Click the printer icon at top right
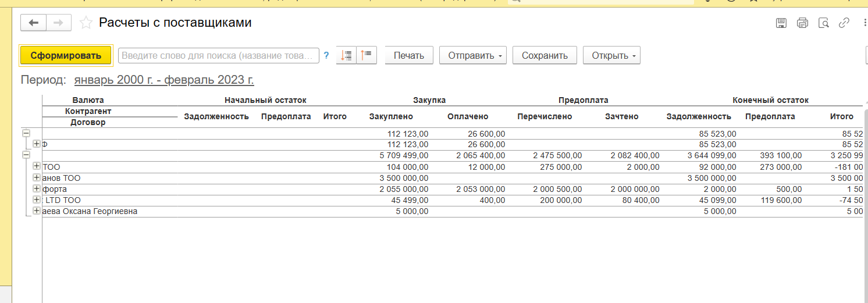This screenshot has width=868, height=303. (802, 23)
